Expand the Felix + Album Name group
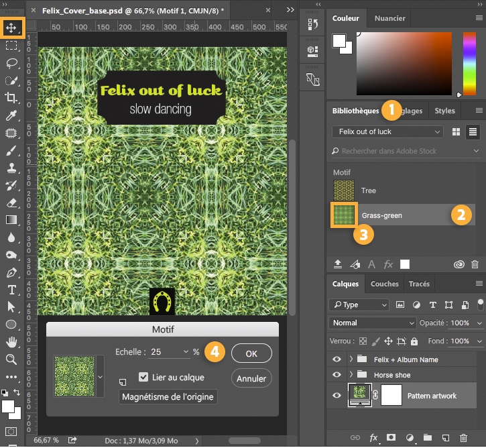Screen dimensions: 486x448 pos(351,359)
